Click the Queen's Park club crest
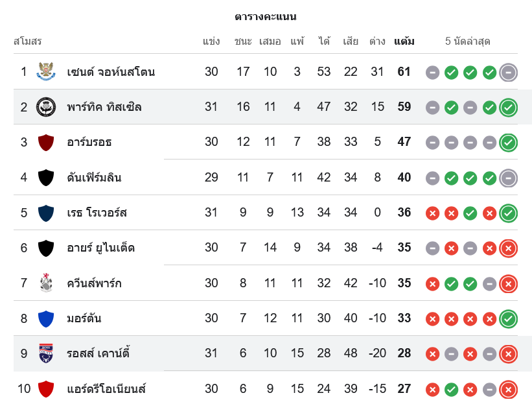The image size is (532, 415). [x=45, y=283]
